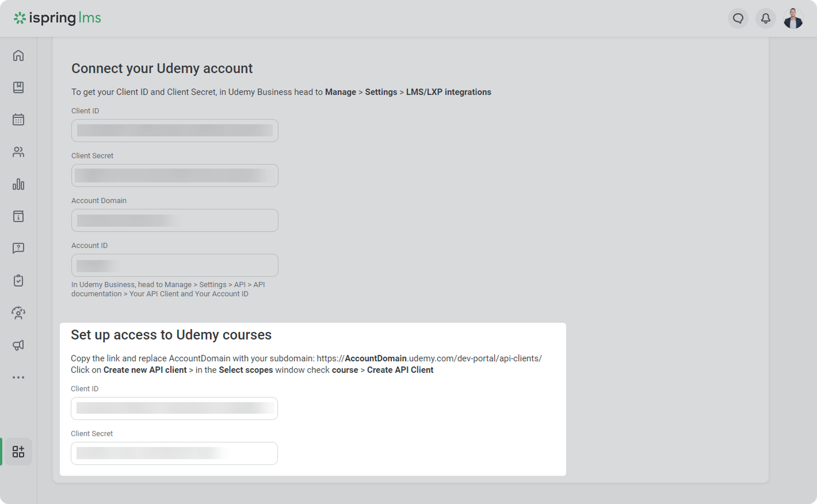Click Client ID field under Udemy courses
817x504 pixels.
[174, 408]
